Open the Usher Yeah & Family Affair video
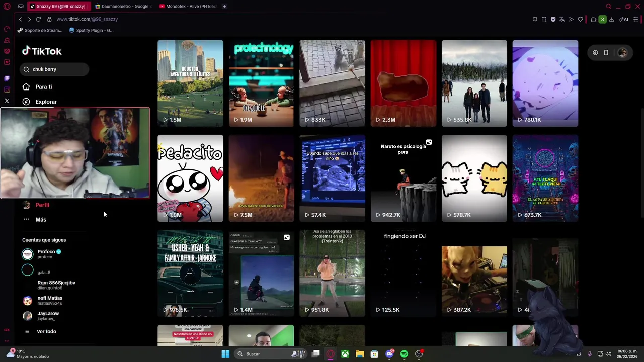Image resolution: width=644 pixels, height=362 pixels. tap(190, 273)
